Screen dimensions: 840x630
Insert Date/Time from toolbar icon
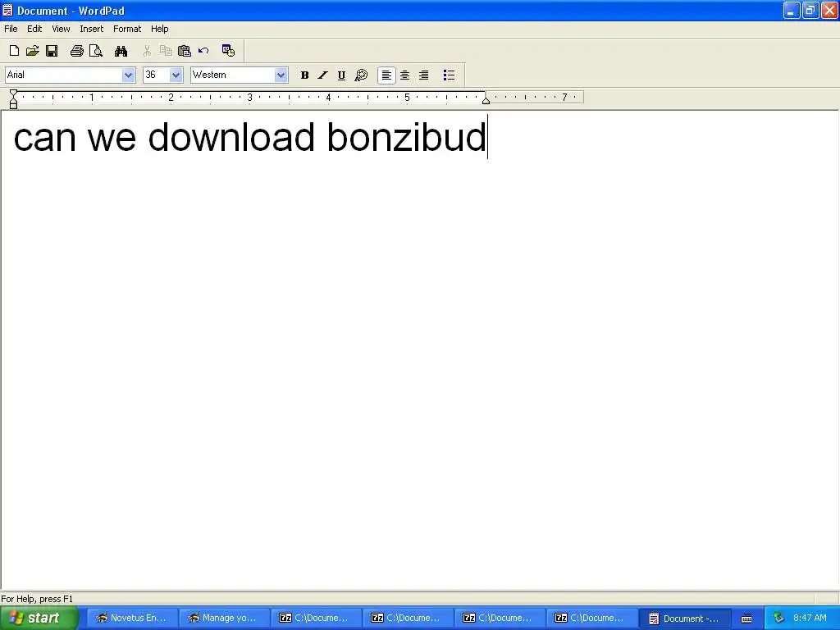(228, 51)
